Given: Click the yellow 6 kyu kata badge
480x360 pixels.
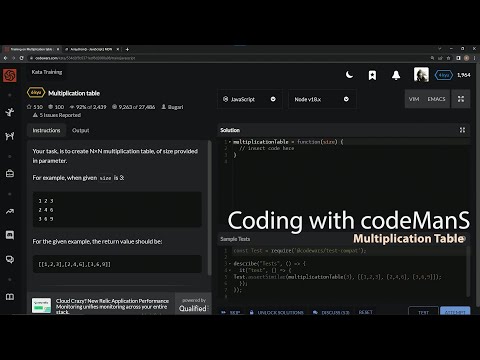Looking at the screenshot, I should 36,93.
